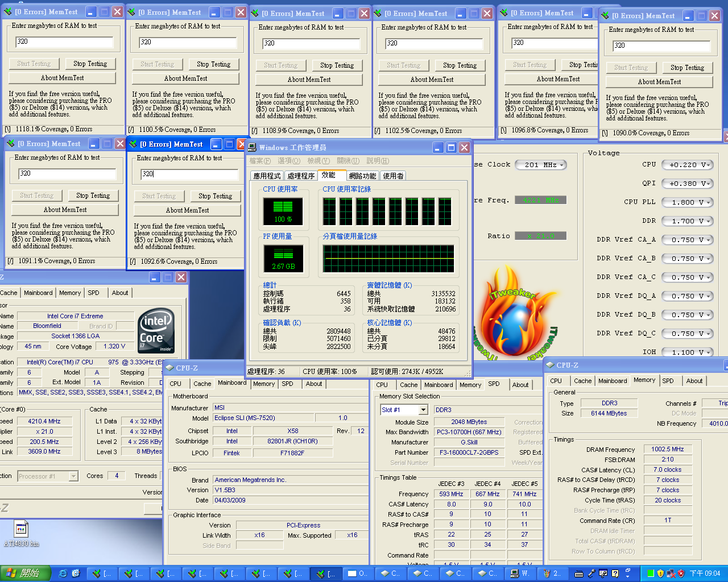The width and height of the screenshot is (728, 582).
Task: Click the yellow security shield tray icon
Action: [660, 573]
